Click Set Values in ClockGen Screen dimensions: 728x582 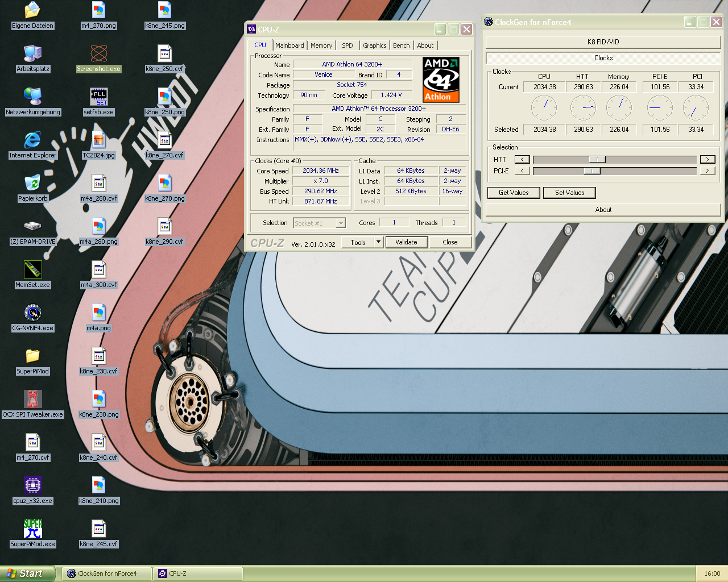(x=569, y=193)
